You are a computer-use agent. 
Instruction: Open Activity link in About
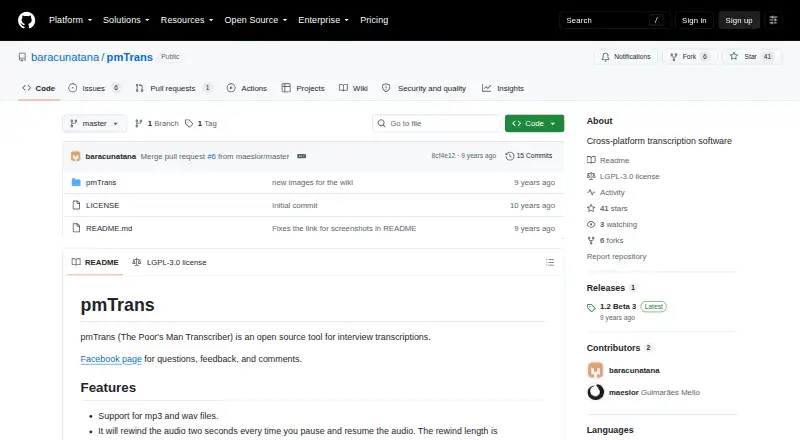[x=606, y=192]
